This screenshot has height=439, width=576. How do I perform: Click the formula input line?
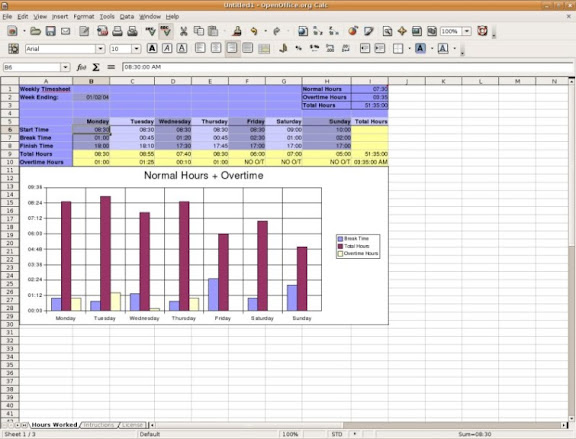click(x=347, y=67)
